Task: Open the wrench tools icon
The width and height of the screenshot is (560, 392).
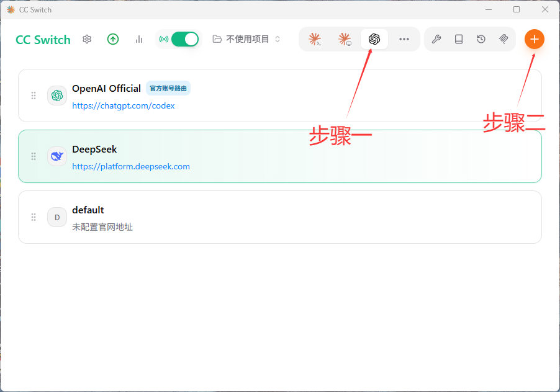Action: (436, 39)
